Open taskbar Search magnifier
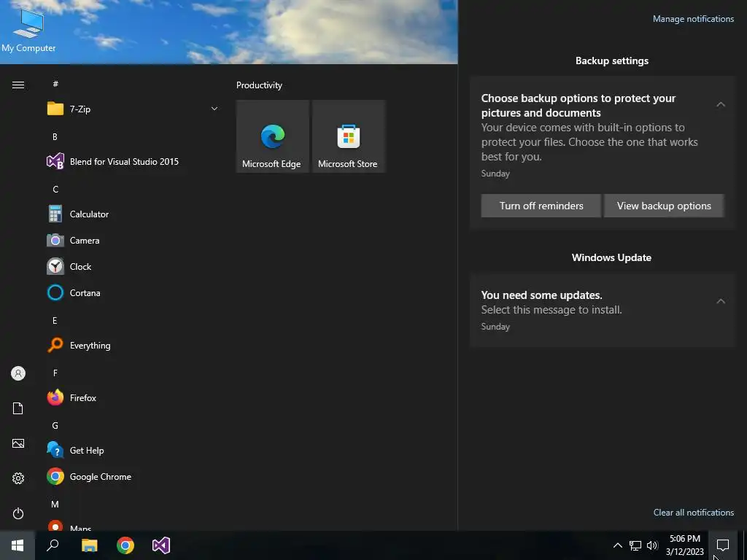 point(53,545)
